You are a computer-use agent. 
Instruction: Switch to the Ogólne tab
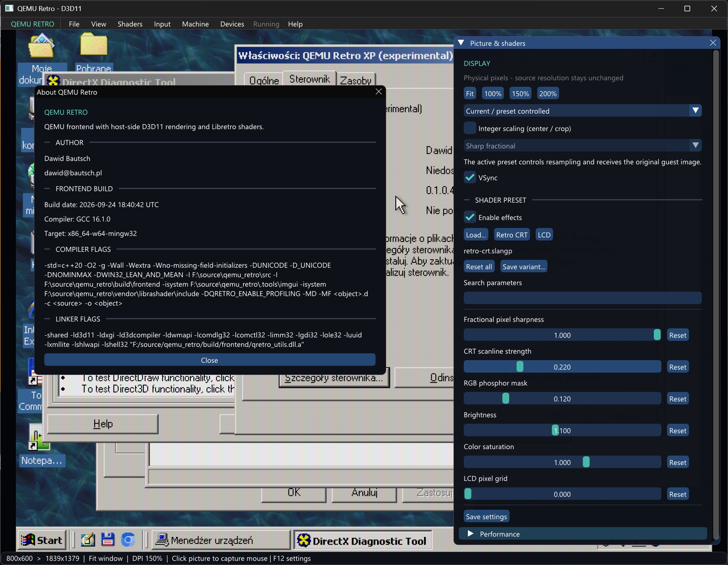[264, 80]
